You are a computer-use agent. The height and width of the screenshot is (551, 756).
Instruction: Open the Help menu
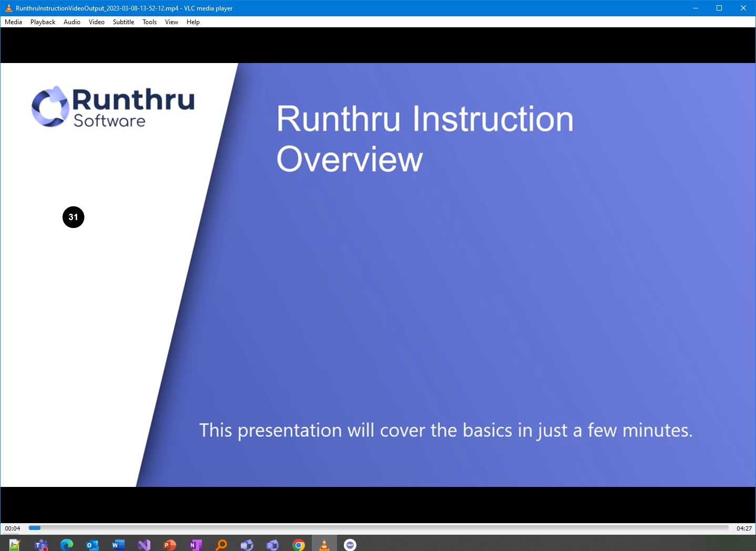point(193,22)
